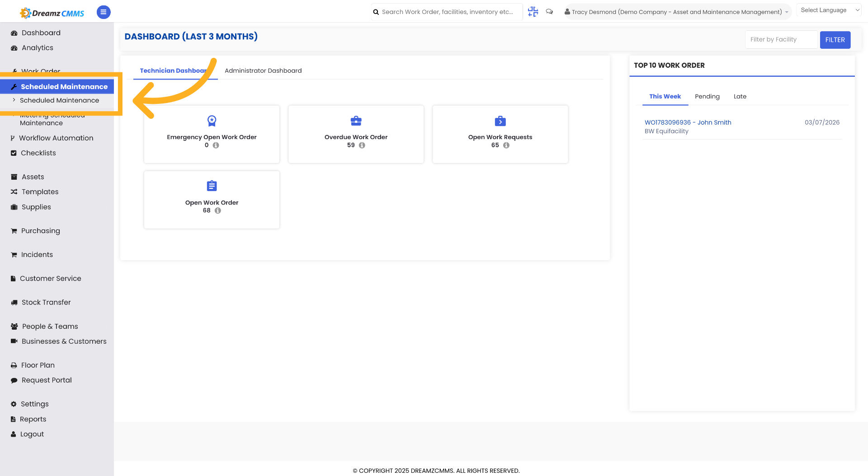Screen dimensions: 868x476
Task: Click info icon next to Open Work Order 68
Action: click(218, 210)
